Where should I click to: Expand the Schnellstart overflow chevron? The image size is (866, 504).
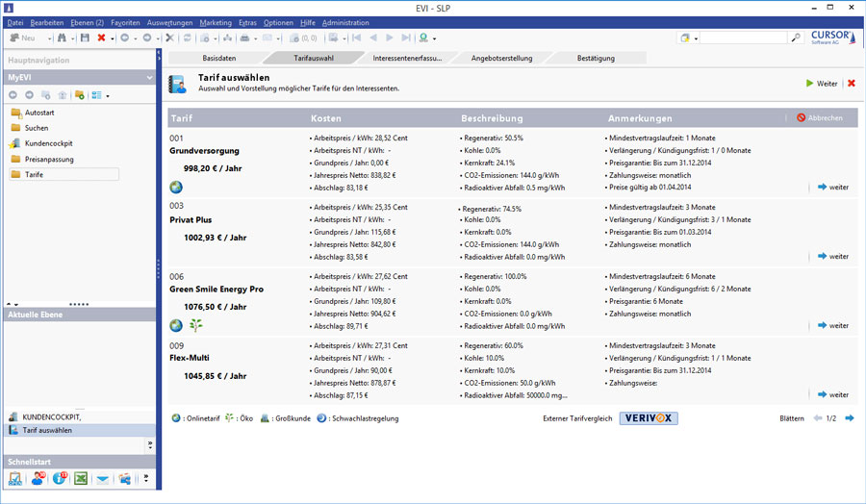[x=146, y=478]
